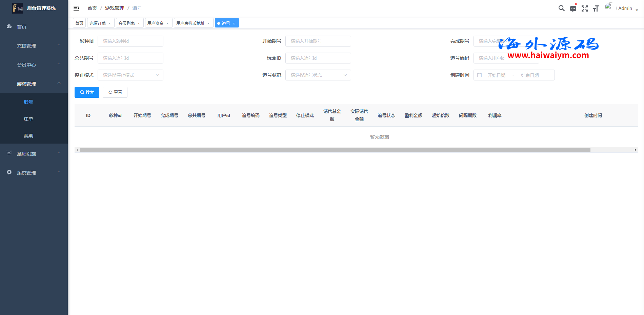Click the 搜索 button
The image size is (644, 315).
pos(87,92)
